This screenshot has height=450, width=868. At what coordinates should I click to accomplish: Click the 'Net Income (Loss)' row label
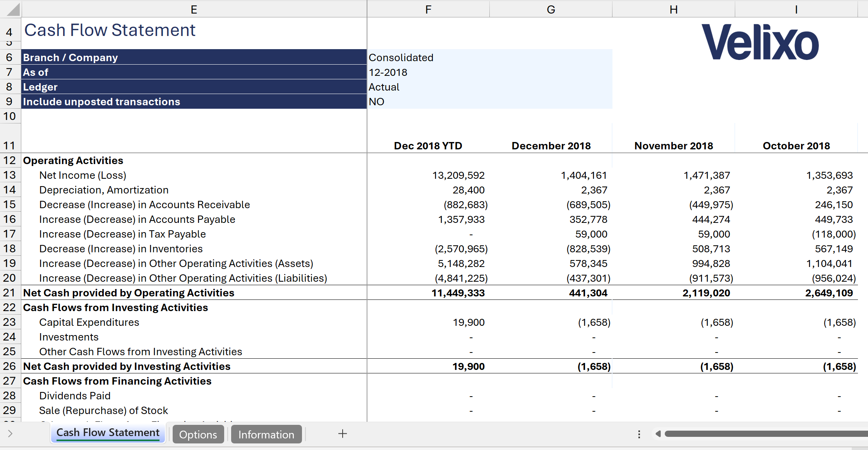pyautogui.click(x=83, y=175)
